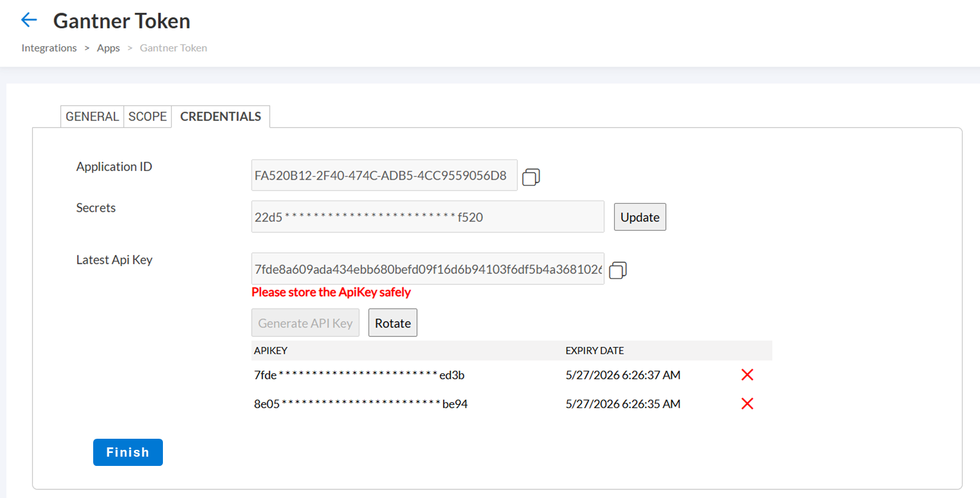This screenshot has width=980, height=498.
Task: Open the Integrations breadcrumb link
Action: [x=49, y=48]
